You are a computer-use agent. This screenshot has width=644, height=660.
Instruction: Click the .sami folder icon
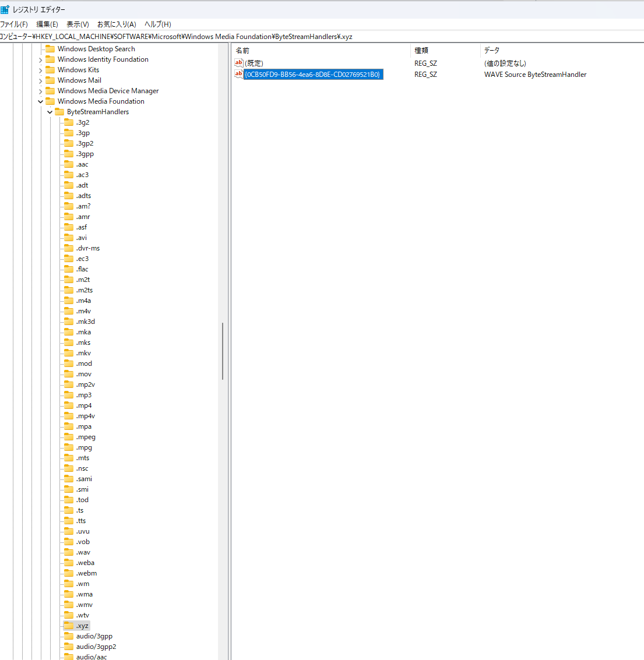pyautogui.click(x=69, y=479)
